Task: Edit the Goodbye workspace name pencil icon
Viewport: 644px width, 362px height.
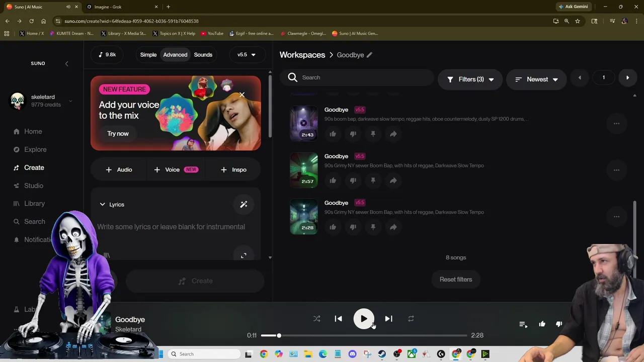Action: click(x=369, y=55)
